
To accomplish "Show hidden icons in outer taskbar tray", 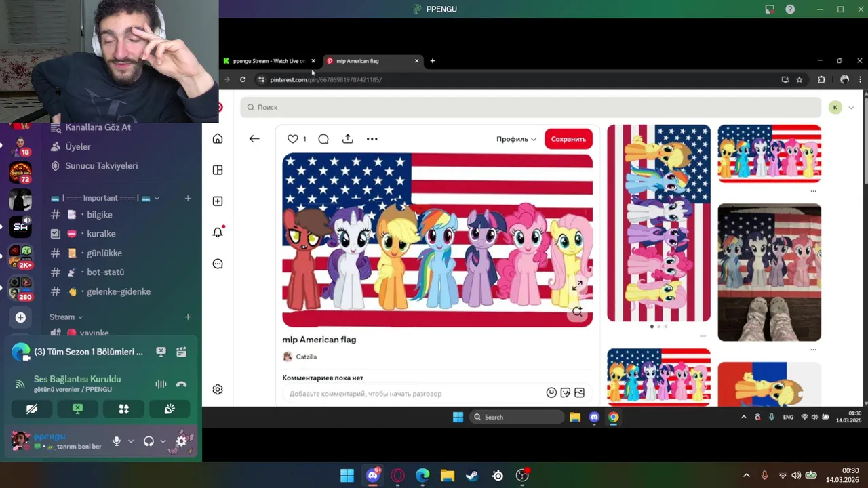I will [x=747, y=476].
